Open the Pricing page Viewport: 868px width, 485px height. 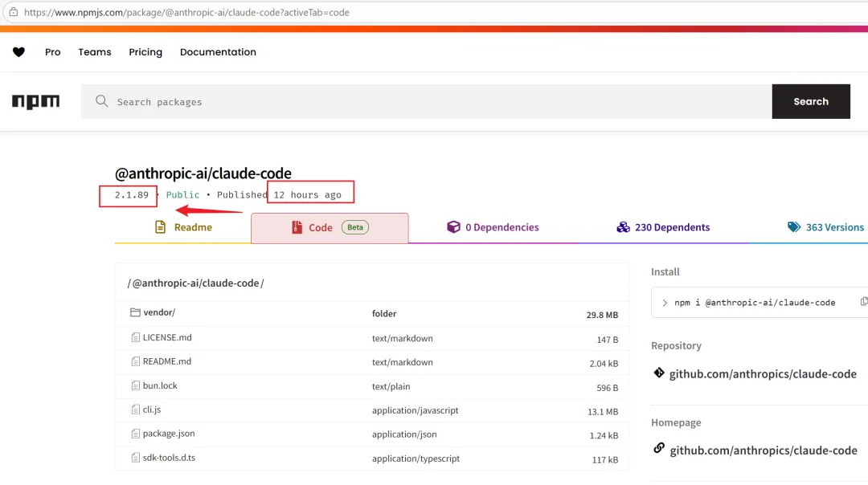pos(145,52)
